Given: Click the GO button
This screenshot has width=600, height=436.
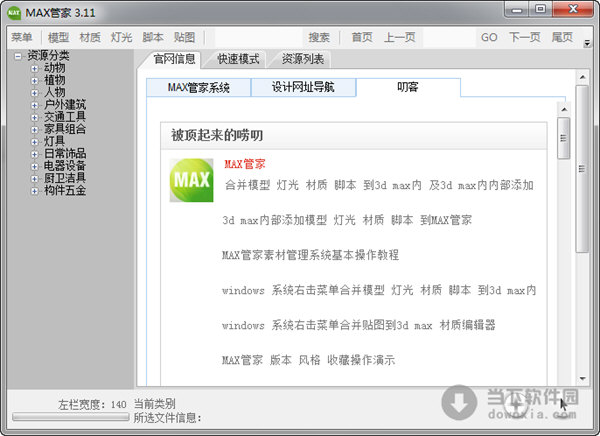Looking at the screenshot, I should pos(489,38).
